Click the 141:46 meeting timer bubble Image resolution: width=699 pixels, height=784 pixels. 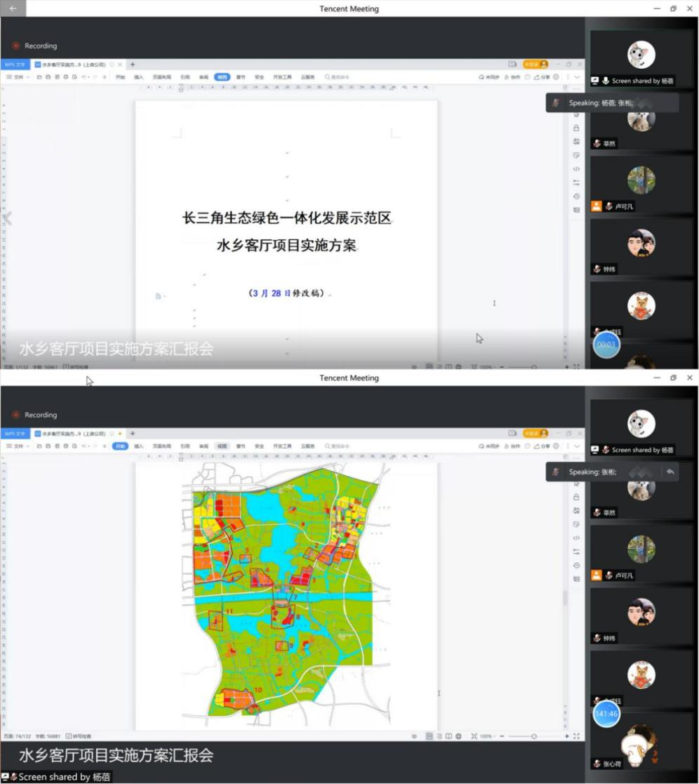[606, 714]
